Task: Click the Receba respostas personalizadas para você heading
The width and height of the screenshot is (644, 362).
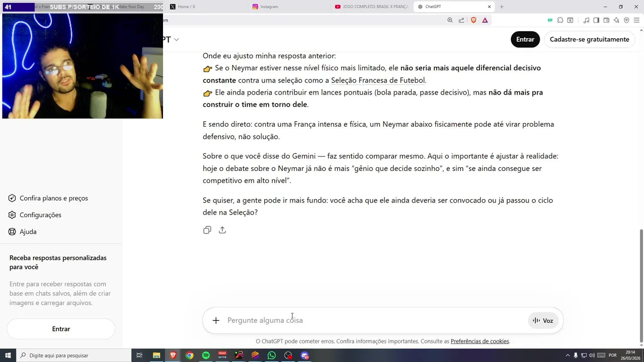Action: [x=58, y=262]
